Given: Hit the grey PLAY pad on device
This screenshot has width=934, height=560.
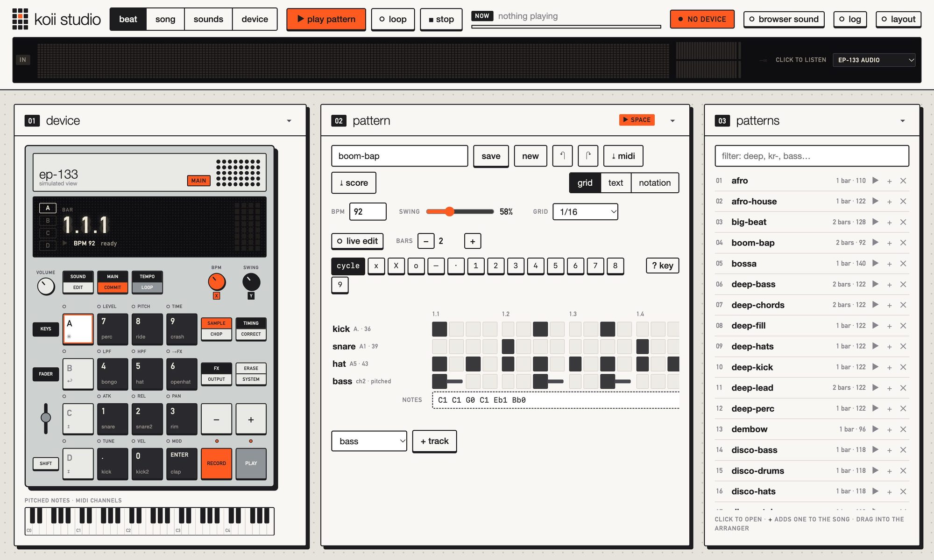Looking at the screenshot, I should coord(251,463).
